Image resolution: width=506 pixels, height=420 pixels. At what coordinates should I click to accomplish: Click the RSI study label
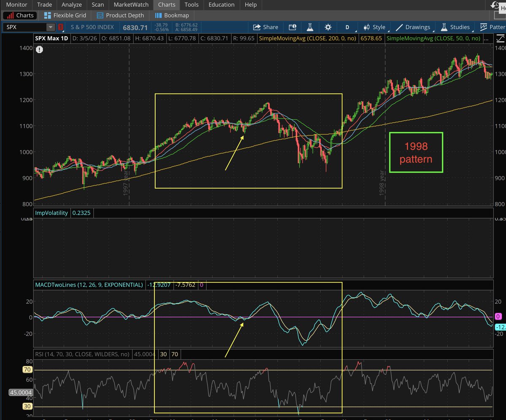(x=82, y=354)
